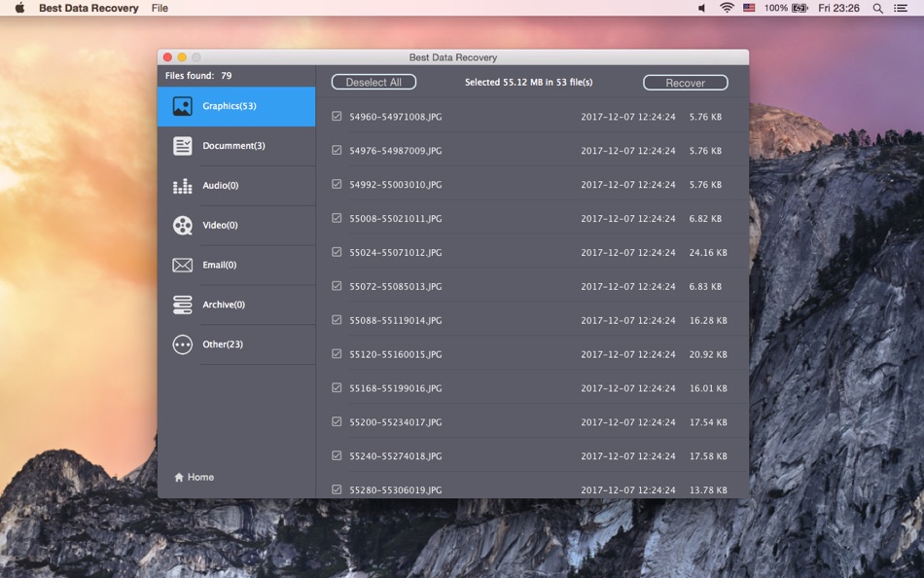
Task: Click the Video film reel icon
Action: (182, 226)
